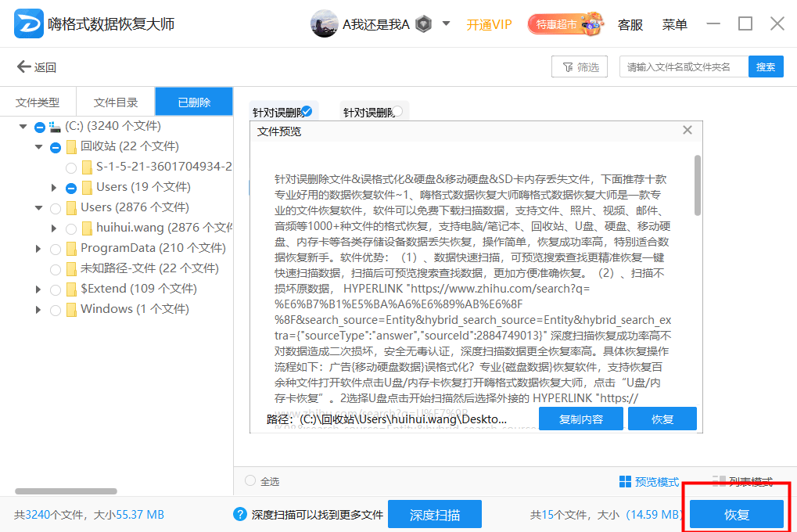This screenshot has height=532, width=797.
Task: Click the app logo icon in title bar
Action: coord(28,24)
